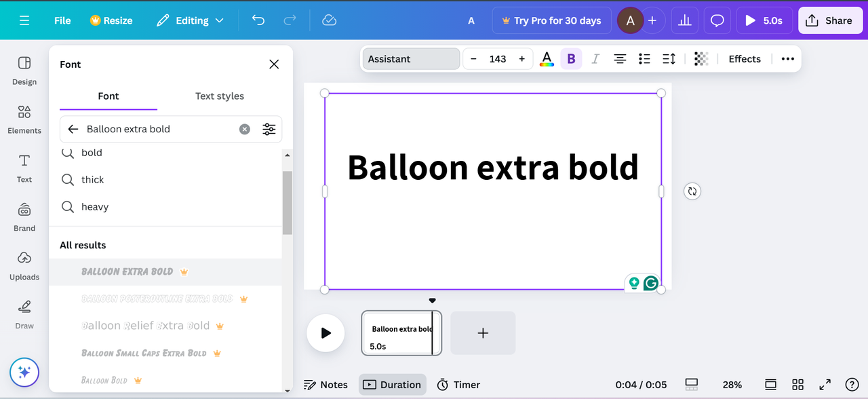Open the Brand sidebar panel

[24, 217]
